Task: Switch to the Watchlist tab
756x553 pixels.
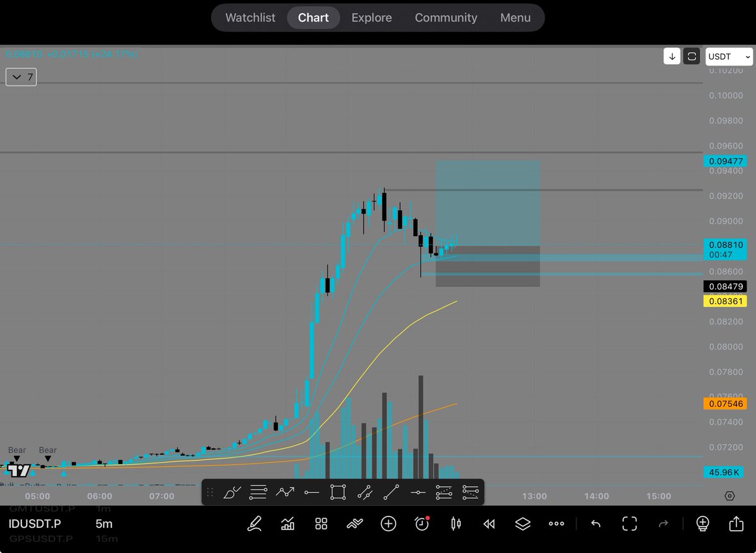Action: [250, 18]
